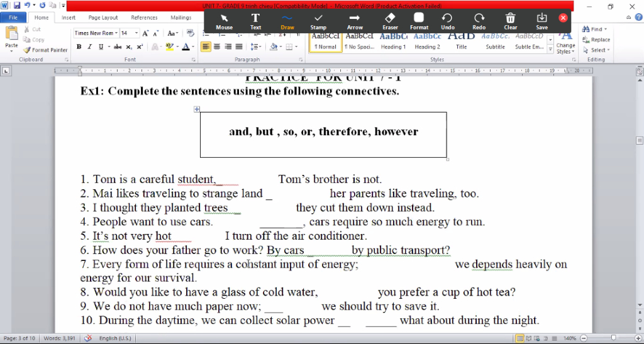Select the Draw annotation tool
The height and width of the screenshot is (344, 644).
click(x=287, y=21)
